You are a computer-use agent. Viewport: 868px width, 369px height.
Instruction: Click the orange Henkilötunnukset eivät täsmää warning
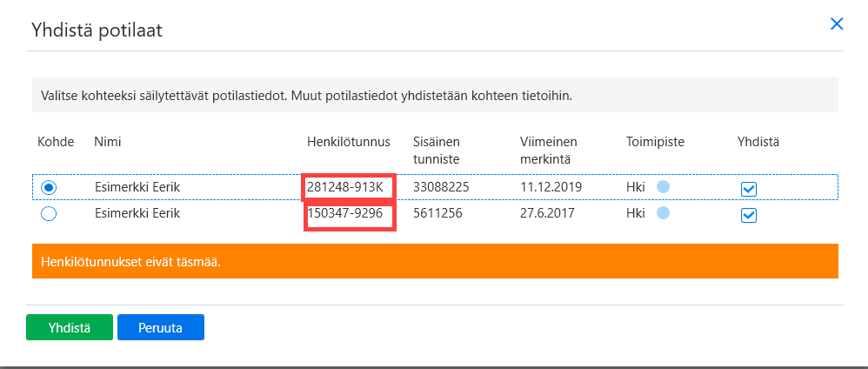pyautogui.click(x=435, y=261)
